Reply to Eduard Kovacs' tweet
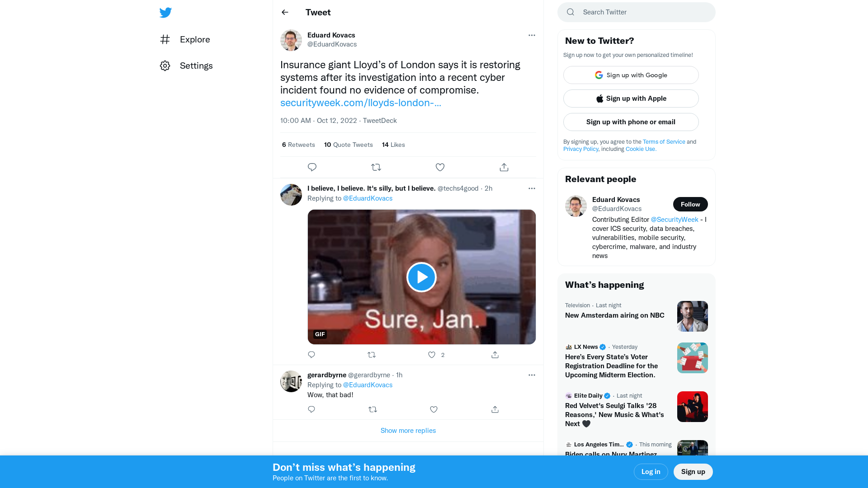The image size is (868, 488). coord(312,167)
